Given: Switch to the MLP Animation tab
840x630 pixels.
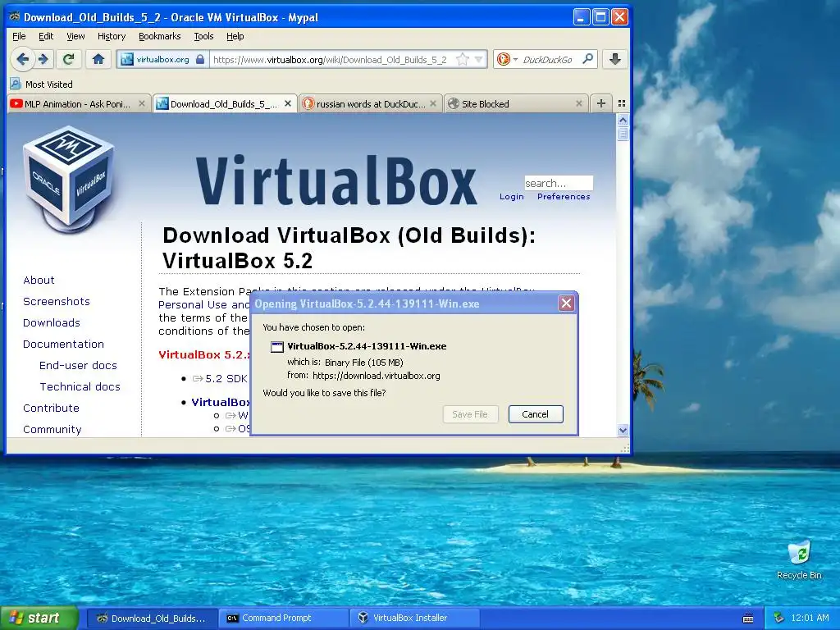Looking at the screenshot, I should pyautogui.click(x=78, y=103).
